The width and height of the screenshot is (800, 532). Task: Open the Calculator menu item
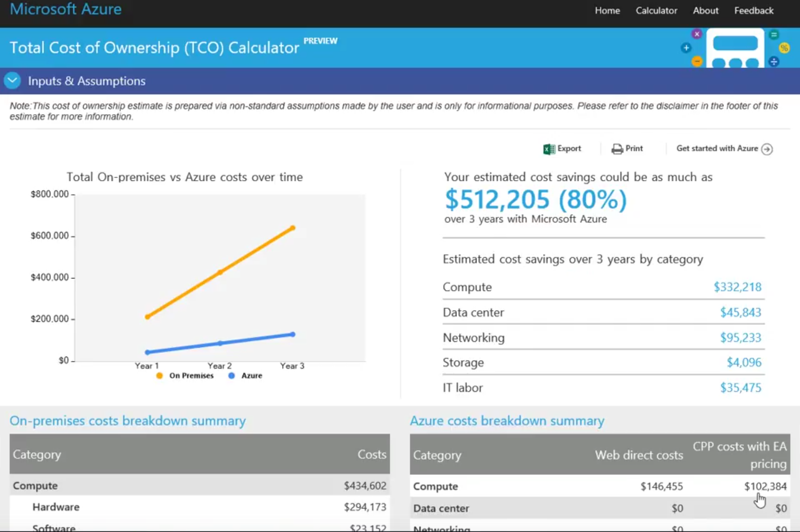click(x=656, y=11)
